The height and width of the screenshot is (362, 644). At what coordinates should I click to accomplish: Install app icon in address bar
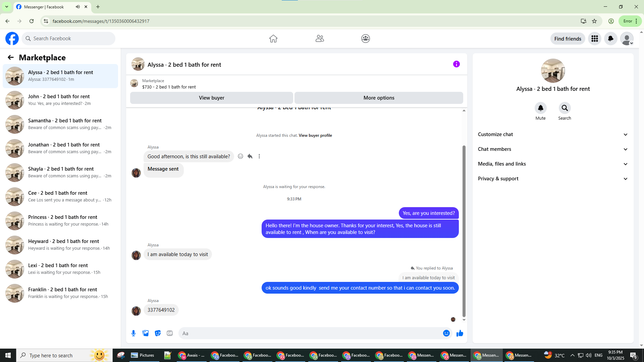click(x=584, y=21)
